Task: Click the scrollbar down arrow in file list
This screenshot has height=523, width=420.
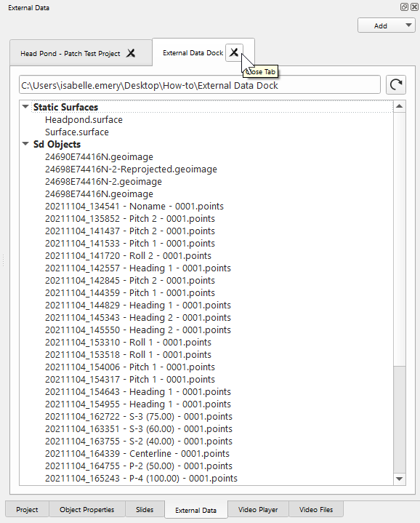Action: pos(400,479)
